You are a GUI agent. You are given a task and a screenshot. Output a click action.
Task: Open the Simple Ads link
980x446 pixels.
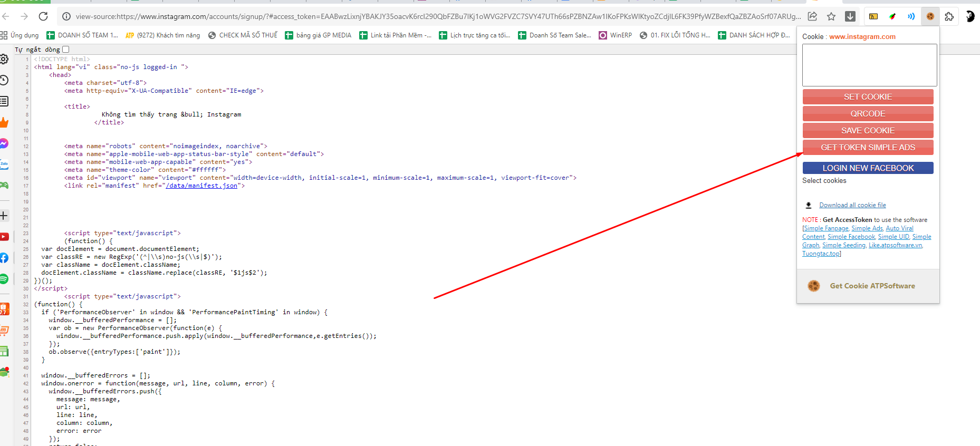(x=867, y=228)
